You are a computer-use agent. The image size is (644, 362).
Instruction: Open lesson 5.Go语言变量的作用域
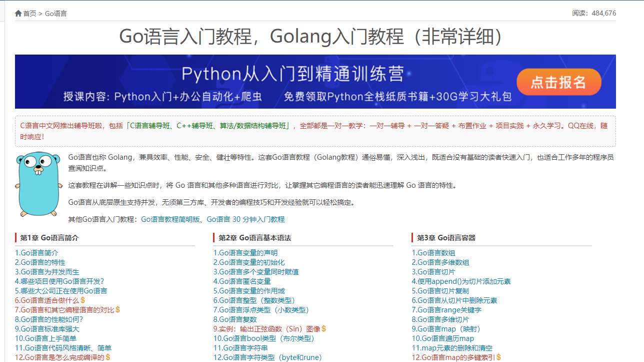pos(249,291)
